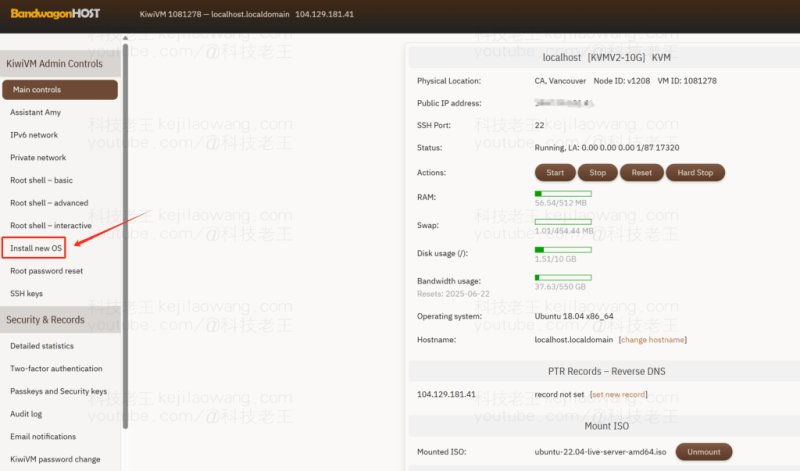Click Resets: 2025-06-22 text

[453, 294]
